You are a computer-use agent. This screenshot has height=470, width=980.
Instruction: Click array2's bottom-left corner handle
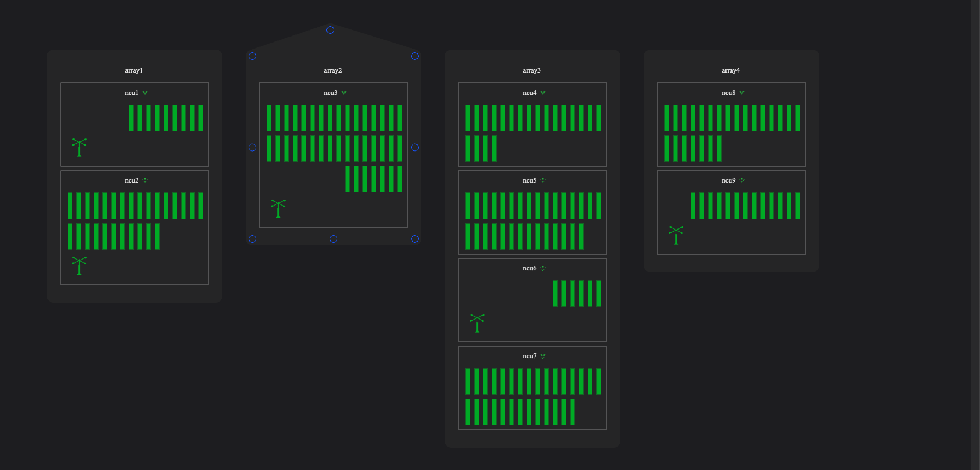(x=252, y=239)
